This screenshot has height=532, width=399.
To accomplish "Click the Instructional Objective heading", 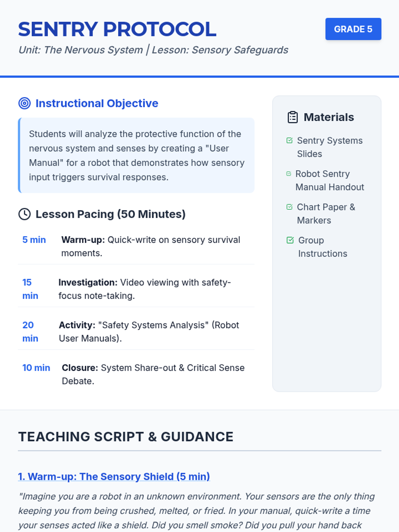I will click(97, 103).
